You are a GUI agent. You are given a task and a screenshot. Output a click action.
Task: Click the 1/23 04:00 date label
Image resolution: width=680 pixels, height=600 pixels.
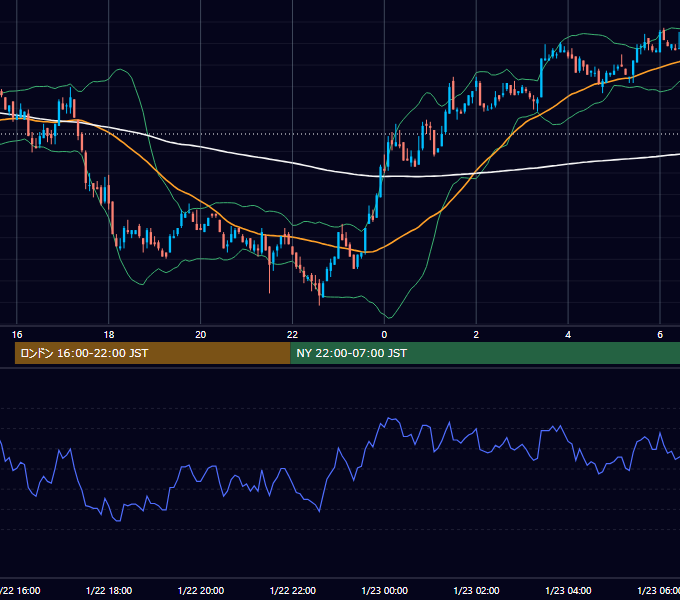tap(568, 590)
